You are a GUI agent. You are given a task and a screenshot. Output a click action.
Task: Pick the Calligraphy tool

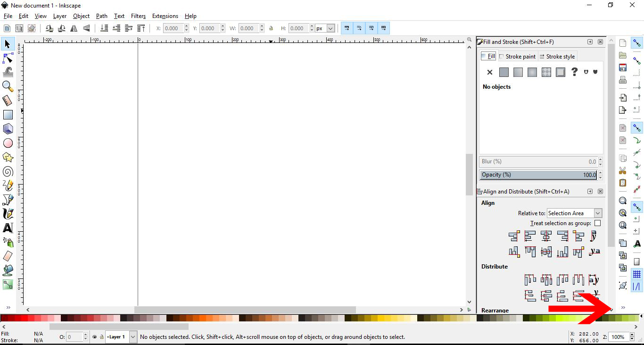[x=7, y=213]
